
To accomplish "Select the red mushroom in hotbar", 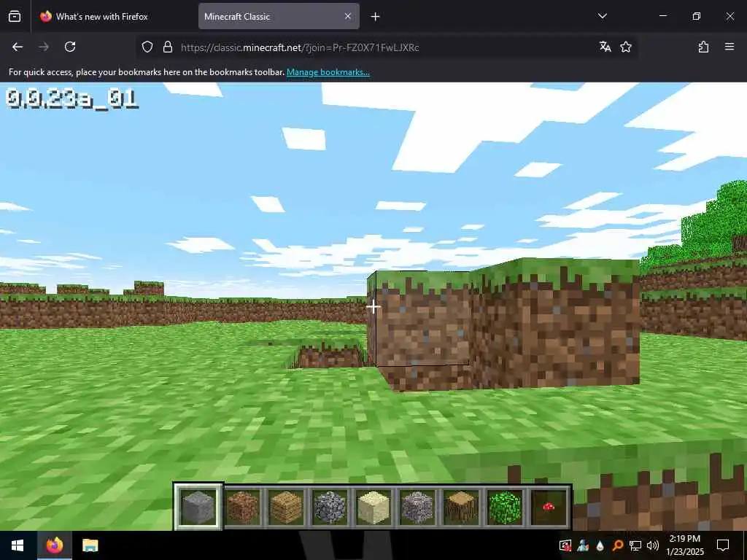I will click(549, 507).
